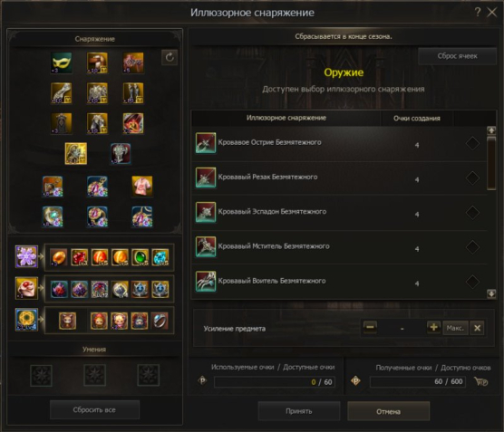
Task: Click the equipment refresh arrow icon
Action: [170, 57]
